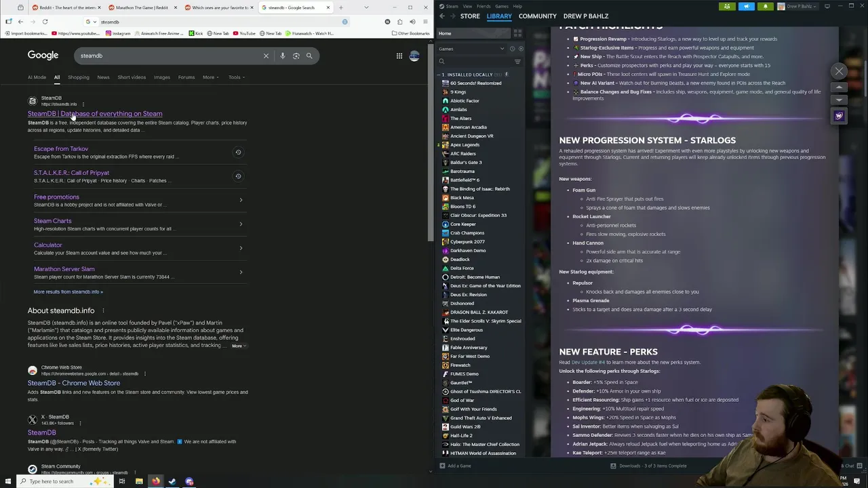Screen dimensions: 868x488
Task: Steam: open COMMUNITY tab
Action: pyautogui.click(x=537, y=16)
